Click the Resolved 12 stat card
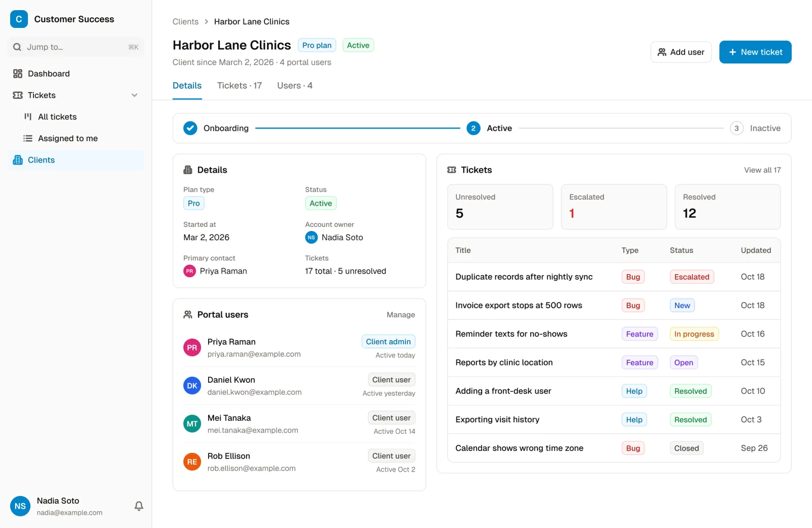Screen dimensions: 812x528 (x=728, y=207)
